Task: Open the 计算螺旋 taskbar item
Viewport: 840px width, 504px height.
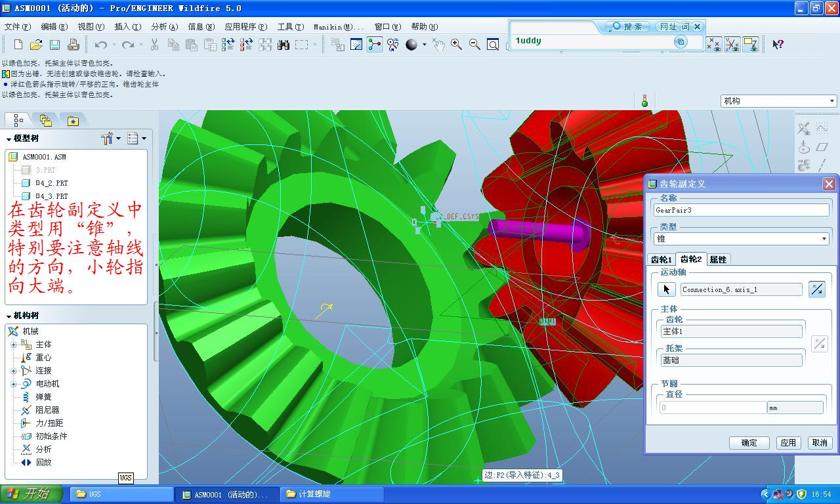Action: tap(333, 494)
